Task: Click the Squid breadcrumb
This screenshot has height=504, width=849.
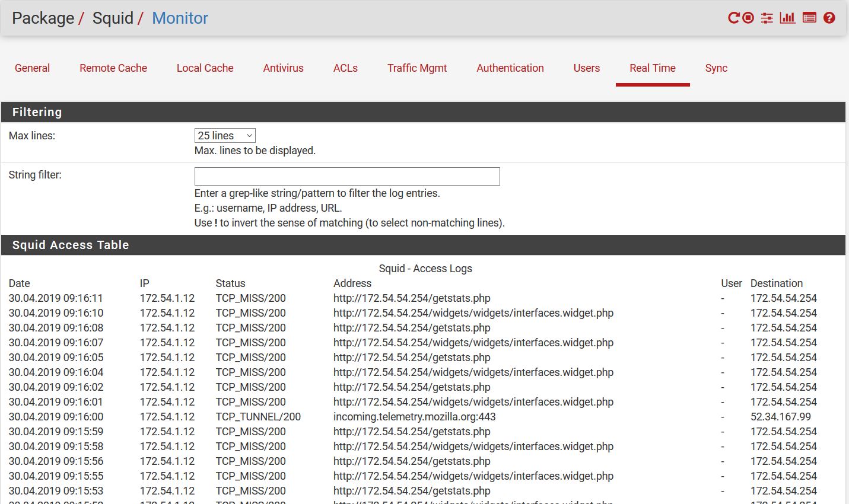Action: tap(113, 18)
